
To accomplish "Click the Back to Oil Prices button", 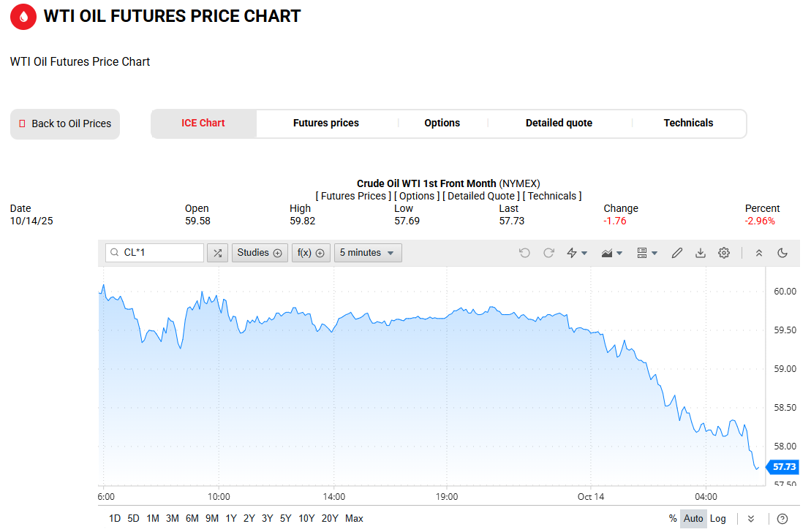I will (x=65, y=124).
